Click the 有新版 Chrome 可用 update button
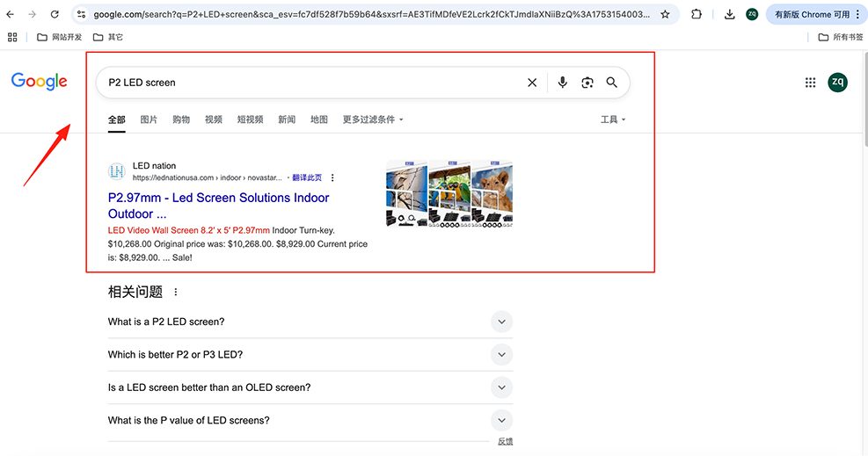Screen dimensions: 868x456 coord(815,14)
